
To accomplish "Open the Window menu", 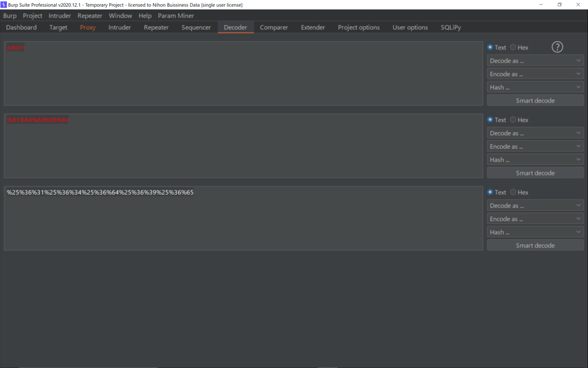I will point(121,16).
